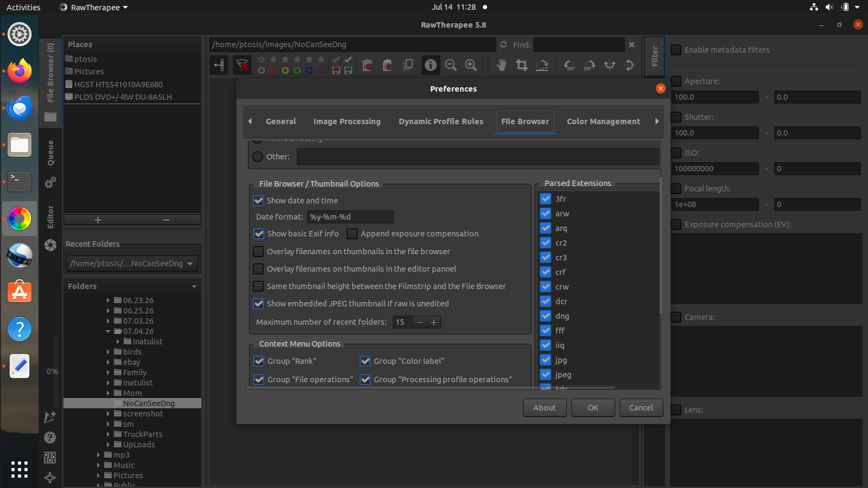Clear all filters funnel icon
The image size is (868, 488).
point(242,66)
